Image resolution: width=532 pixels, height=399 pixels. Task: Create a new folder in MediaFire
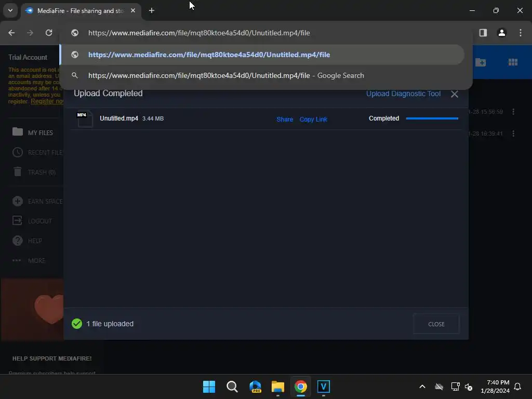click(481, 62)
